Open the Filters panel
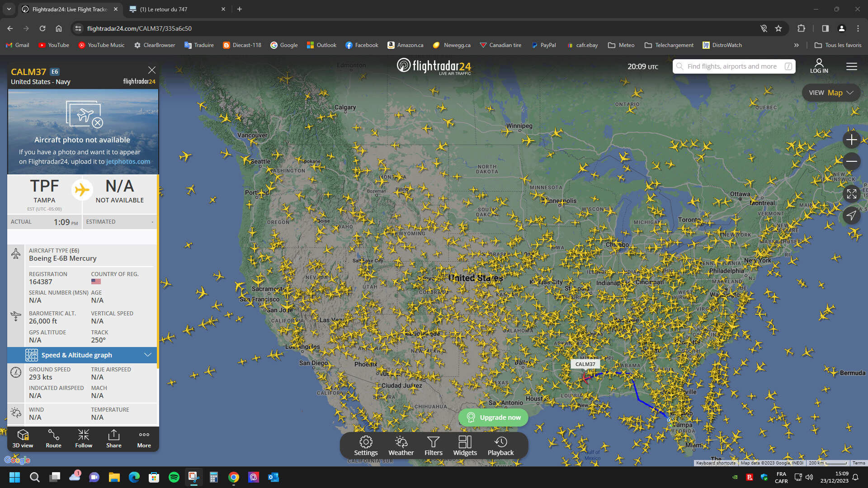868x488 pixels. [x=434, y=446]
